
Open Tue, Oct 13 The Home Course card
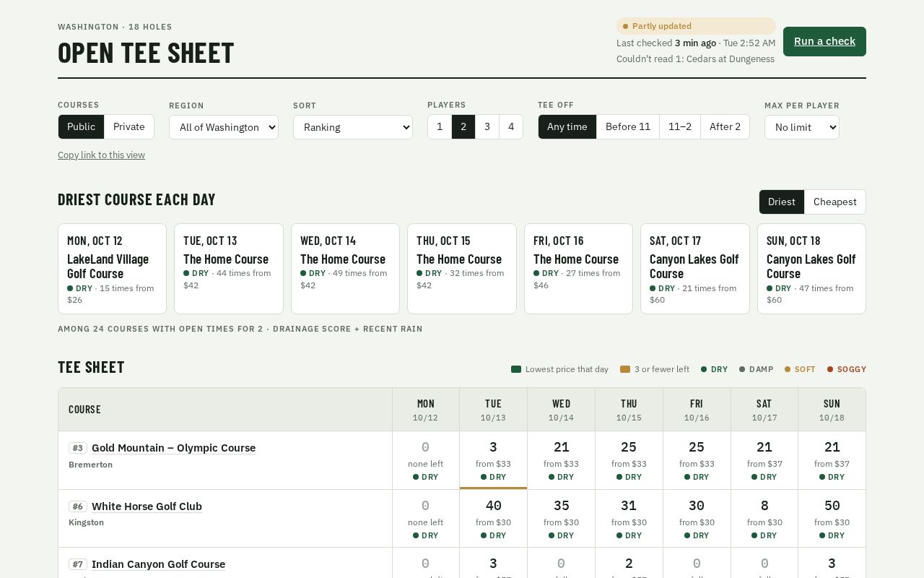tap(229, 269)
